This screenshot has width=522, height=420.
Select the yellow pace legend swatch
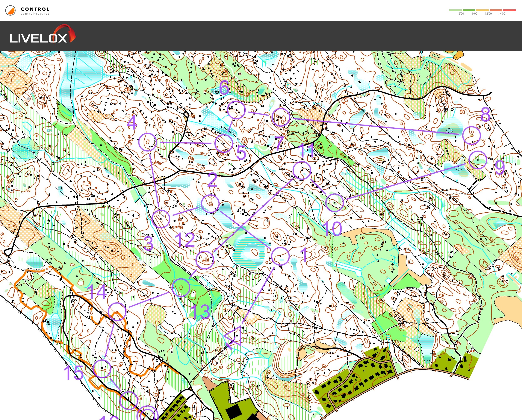(482, 10)
